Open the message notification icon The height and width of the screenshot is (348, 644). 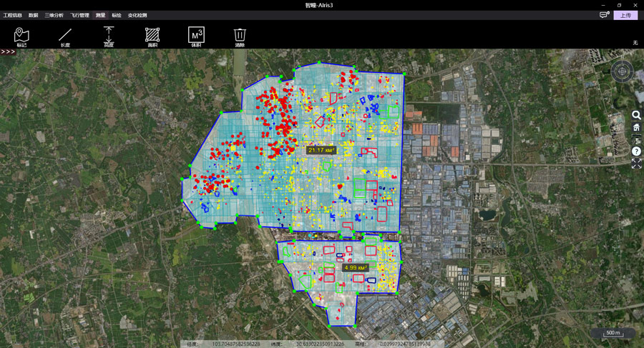604,15
